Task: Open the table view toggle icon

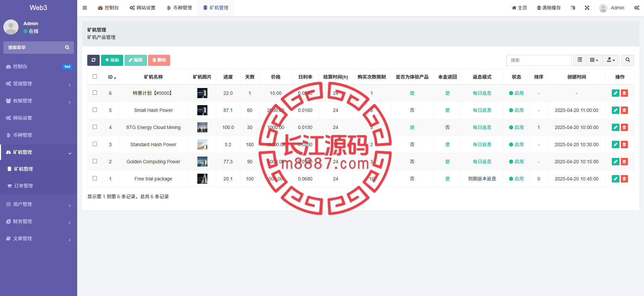Action: click(580, 60)
